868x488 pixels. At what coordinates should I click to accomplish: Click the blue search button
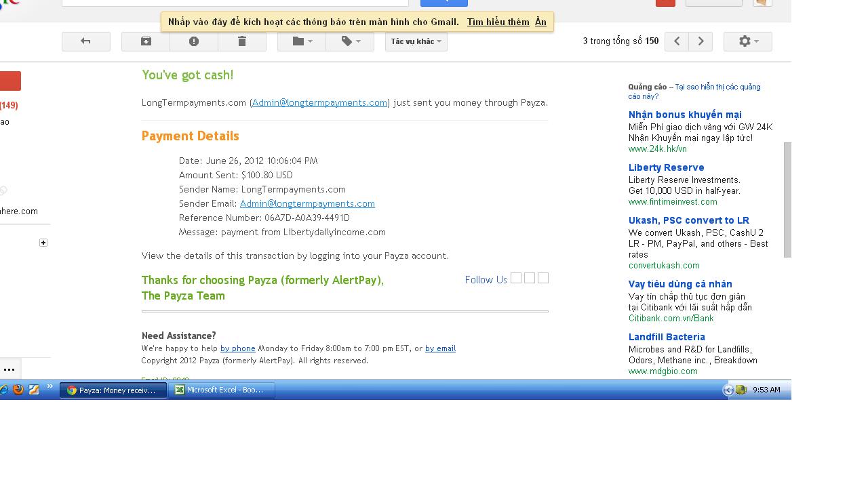pos(444,3)
